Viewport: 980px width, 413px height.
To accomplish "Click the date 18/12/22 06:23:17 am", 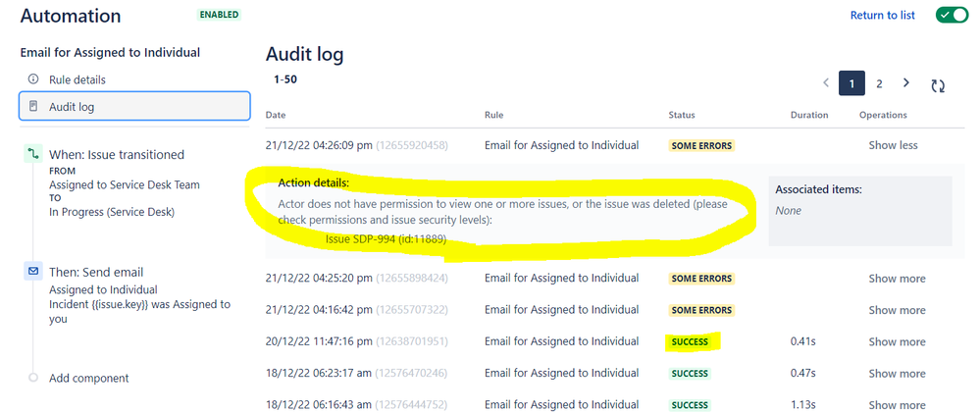I will [319, 374].
